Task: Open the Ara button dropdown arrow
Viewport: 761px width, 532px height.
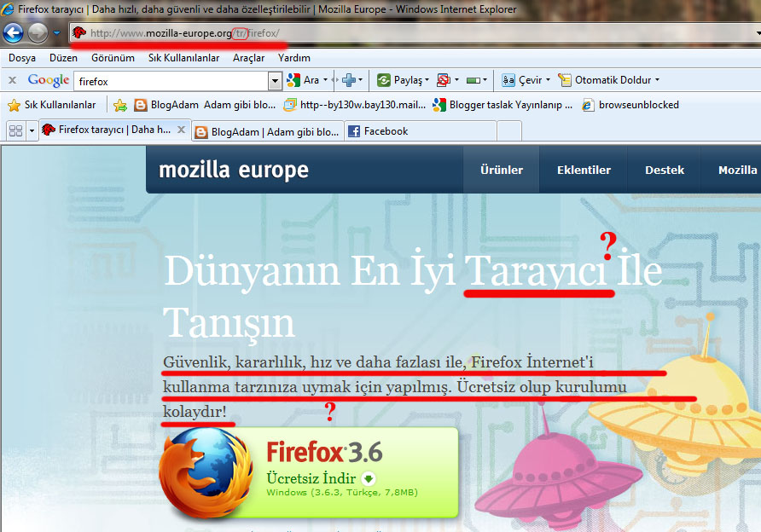Action: pyautogui.click(x=325, y=80)
